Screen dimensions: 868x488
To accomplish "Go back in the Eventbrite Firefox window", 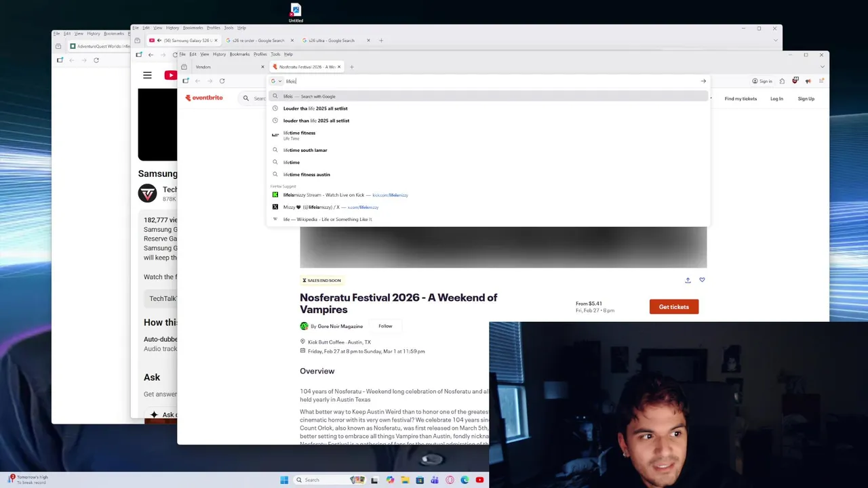I will pos(197,81).
